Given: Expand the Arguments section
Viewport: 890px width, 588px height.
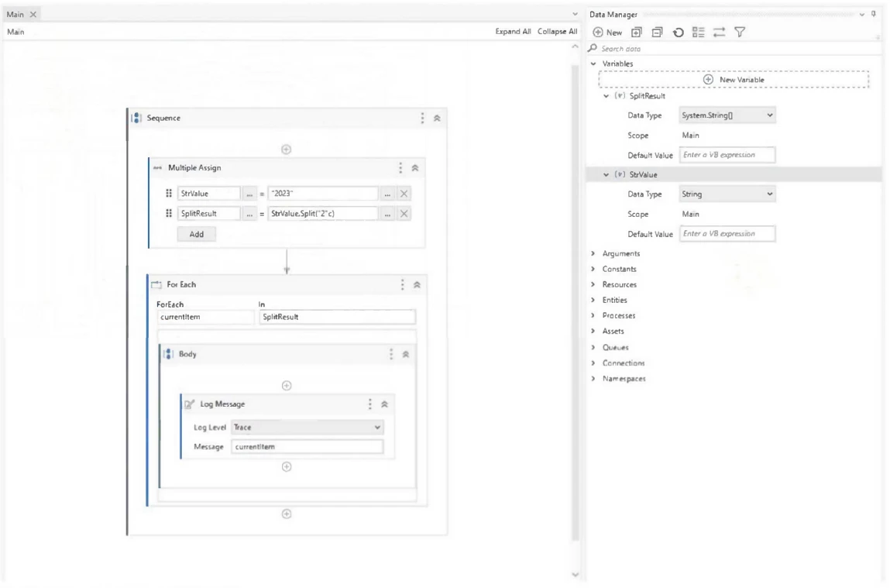Looking at the screenshot, I should click(x=593, y=253).
